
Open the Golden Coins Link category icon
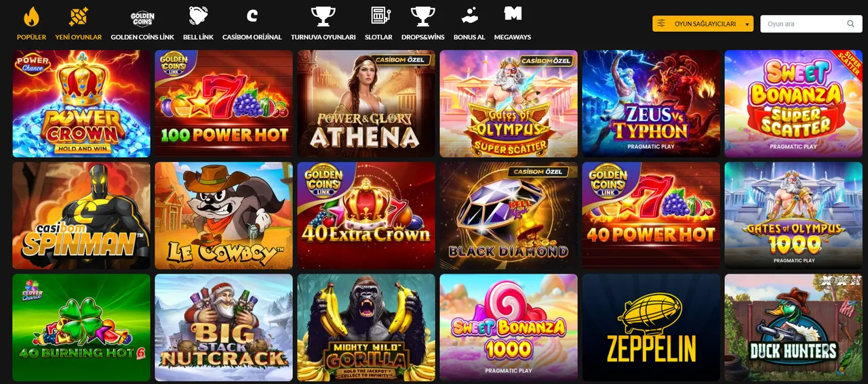click(x=142, y=16)
